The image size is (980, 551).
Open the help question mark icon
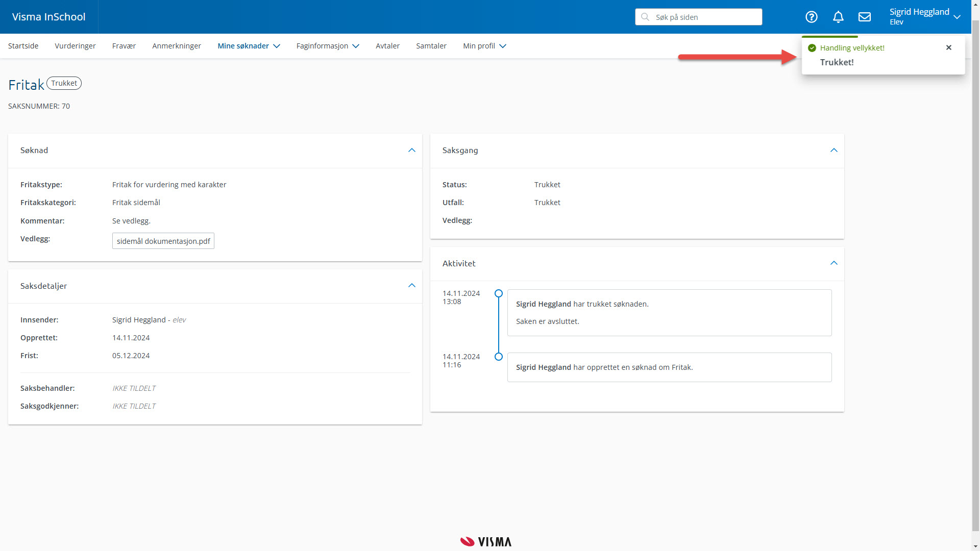[811, 17]
